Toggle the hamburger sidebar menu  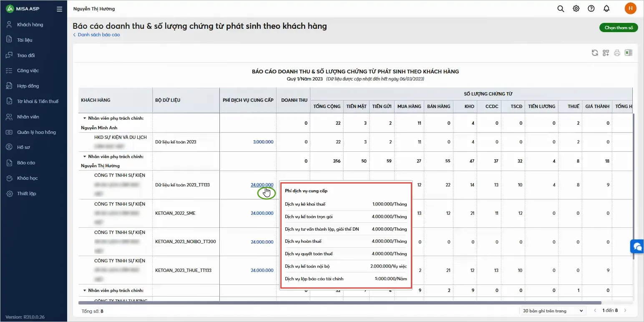[59, 9]
